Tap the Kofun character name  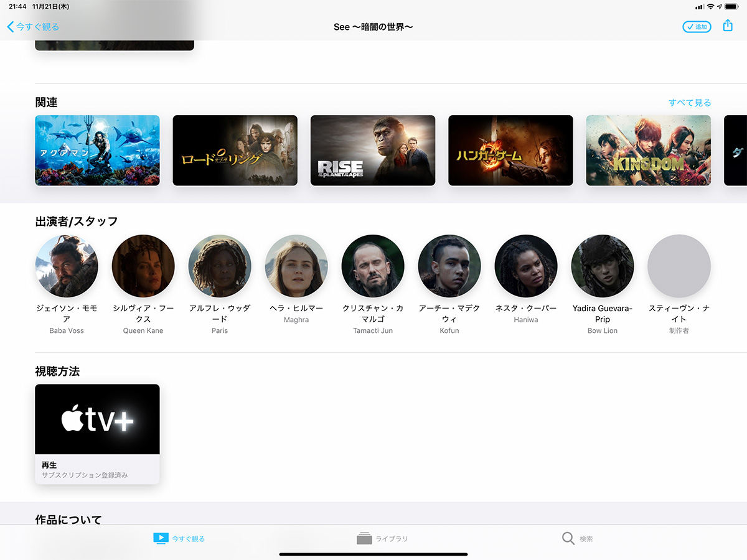449,330
